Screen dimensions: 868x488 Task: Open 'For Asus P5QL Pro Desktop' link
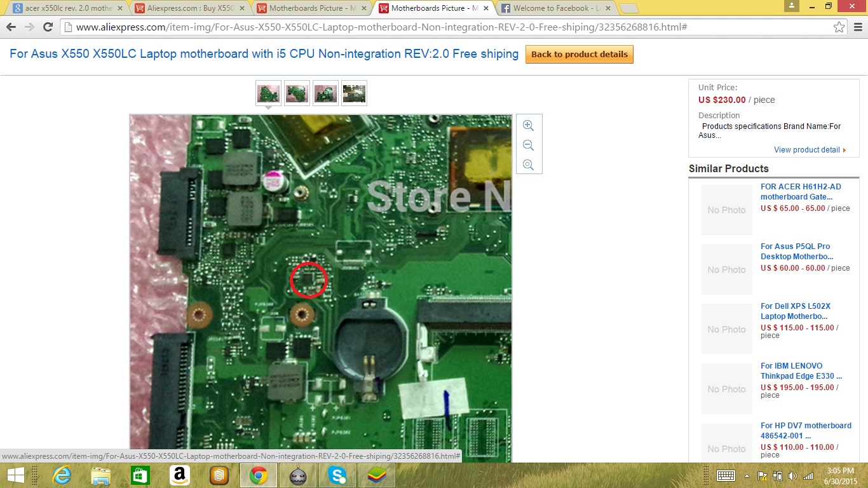click(797, 252)
